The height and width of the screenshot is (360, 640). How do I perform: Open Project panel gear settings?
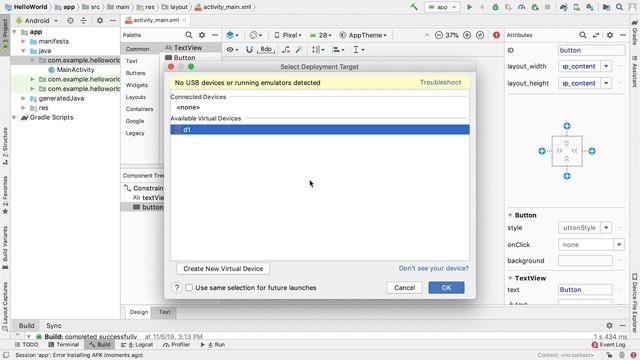pos(100,20)
